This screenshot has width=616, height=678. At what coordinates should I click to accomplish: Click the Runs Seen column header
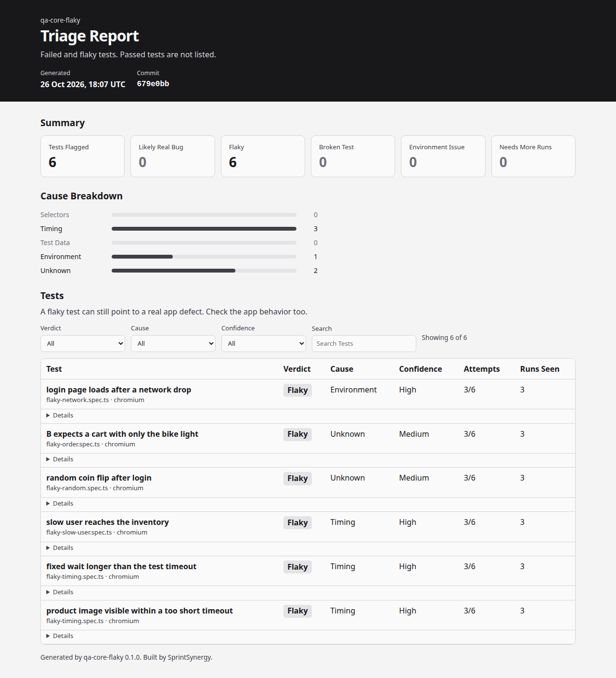tap(540, 369)
